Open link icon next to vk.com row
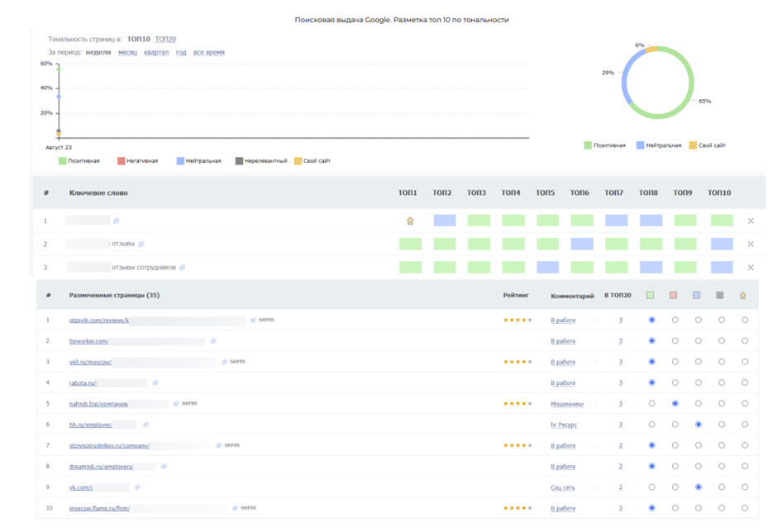The height and width of the screenshot is (532, 777). coord(138,487)
